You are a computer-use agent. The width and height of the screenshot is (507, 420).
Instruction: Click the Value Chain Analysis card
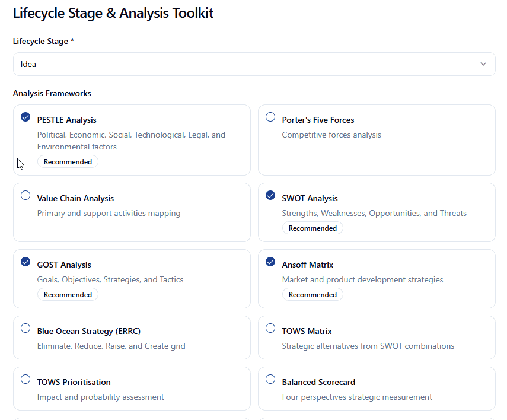click(x=132, y=211)
